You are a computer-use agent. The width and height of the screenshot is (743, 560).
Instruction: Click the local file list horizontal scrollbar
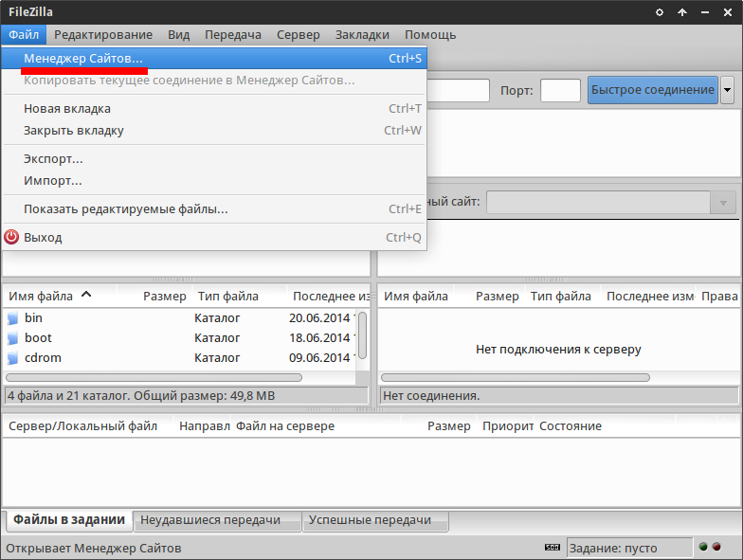click(154, 377)
